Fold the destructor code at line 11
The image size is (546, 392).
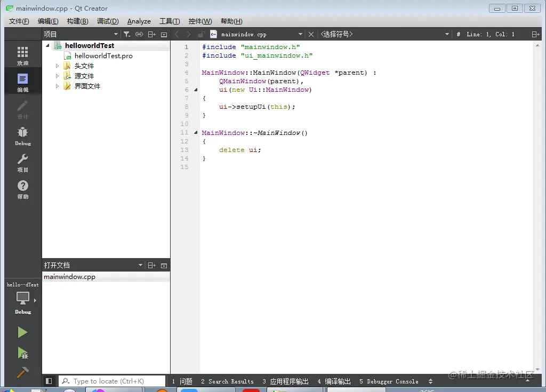coord(196,132)
